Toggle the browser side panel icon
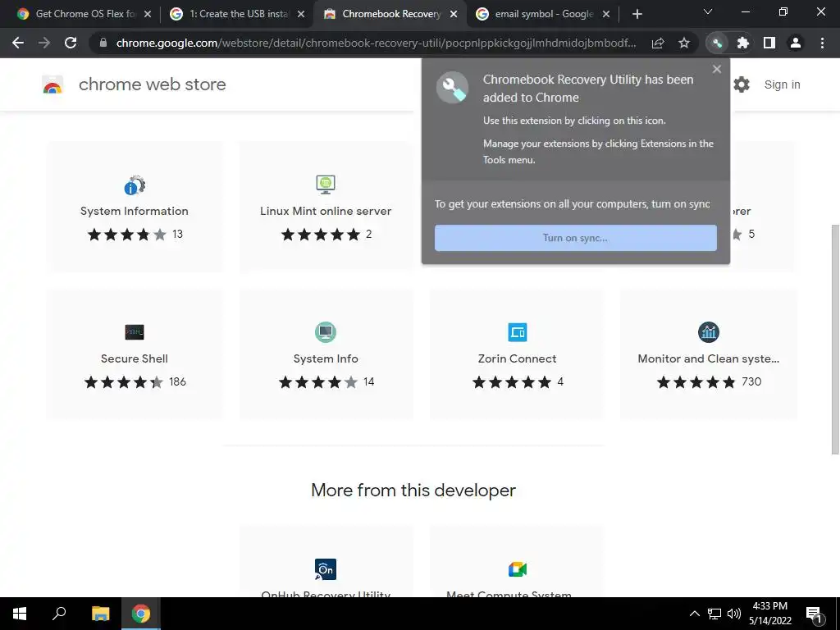 [x=769, y=43]
